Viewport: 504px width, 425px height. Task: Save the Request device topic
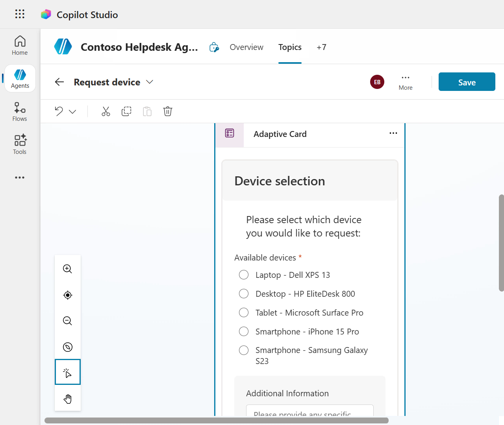(467, 81)
